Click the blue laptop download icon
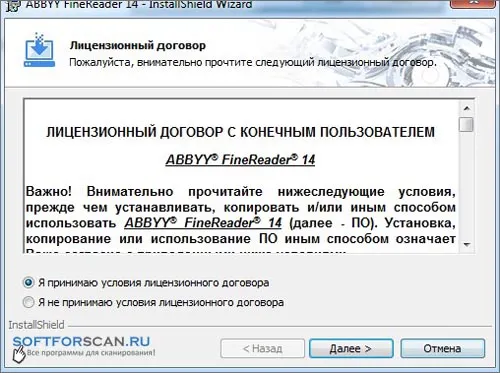500x373 pixels. coord(39,50)
